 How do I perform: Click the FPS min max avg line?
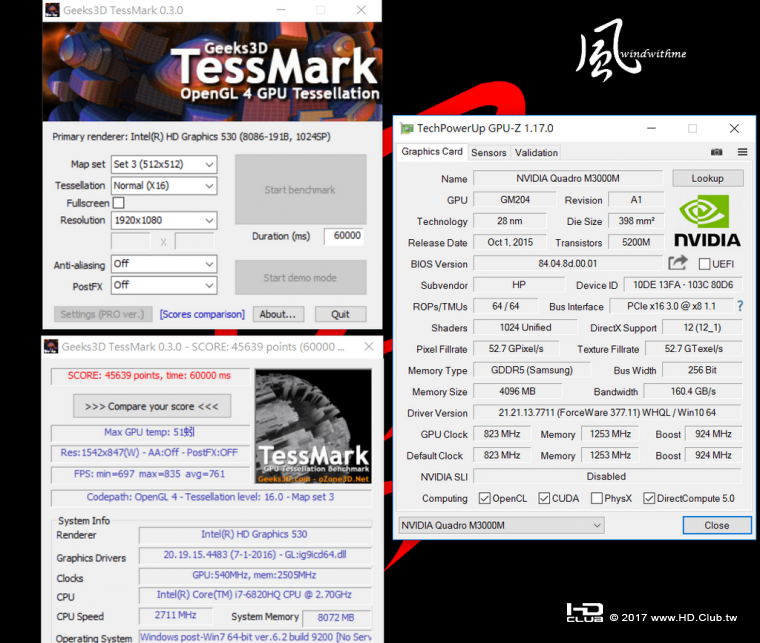149,474
